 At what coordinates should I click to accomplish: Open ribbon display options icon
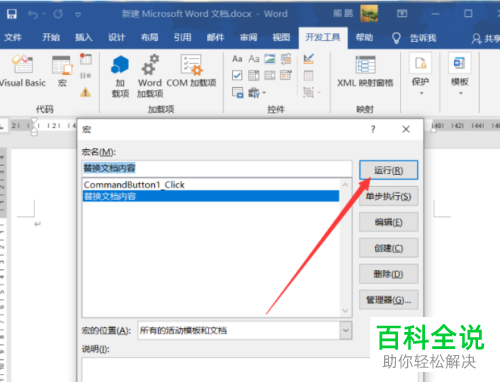[x=402, y=14]
